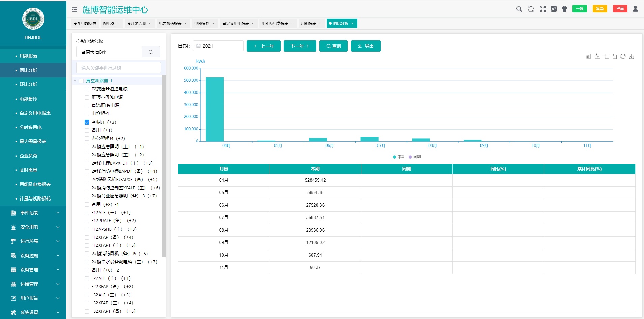Click the 导出 export button

click(x=365, y=46)
